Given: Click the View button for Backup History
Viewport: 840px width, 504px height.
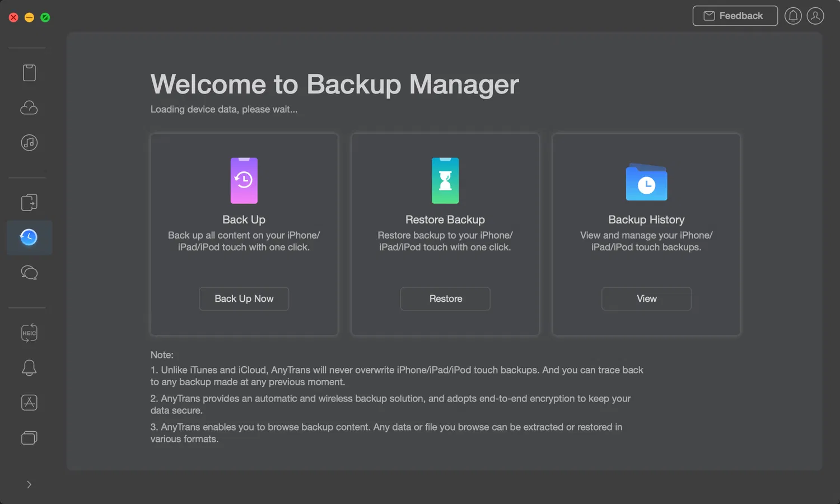Looking at the screenshot, I should click(x=646, y=298).
